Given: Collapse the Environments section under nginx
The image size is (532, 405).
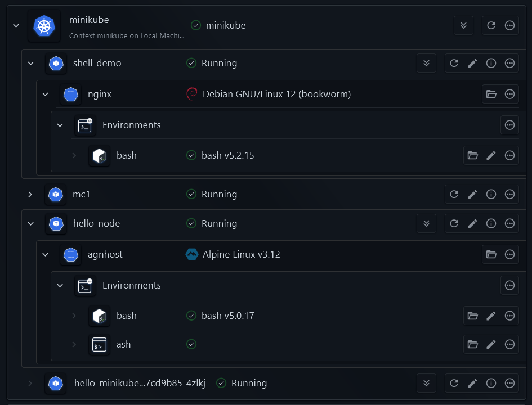Looking at the screenshot, I should (60, 125).
